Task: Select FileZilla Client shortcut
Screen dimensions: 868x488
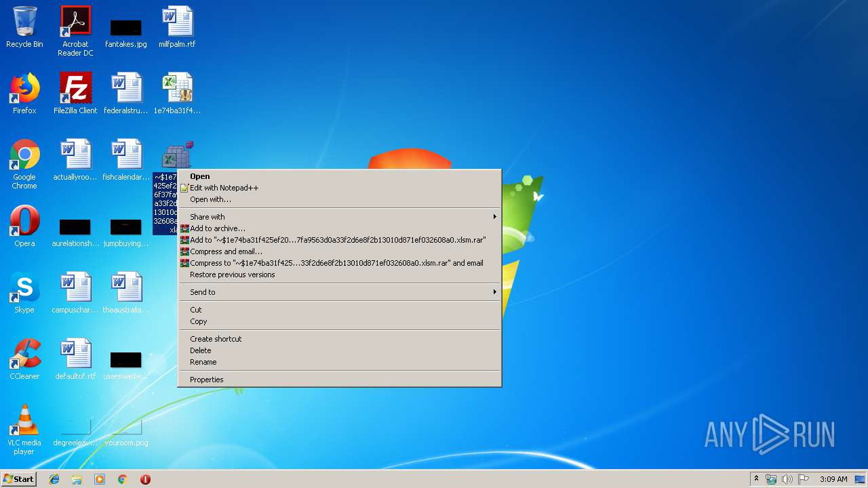Action: click(75, 94)
